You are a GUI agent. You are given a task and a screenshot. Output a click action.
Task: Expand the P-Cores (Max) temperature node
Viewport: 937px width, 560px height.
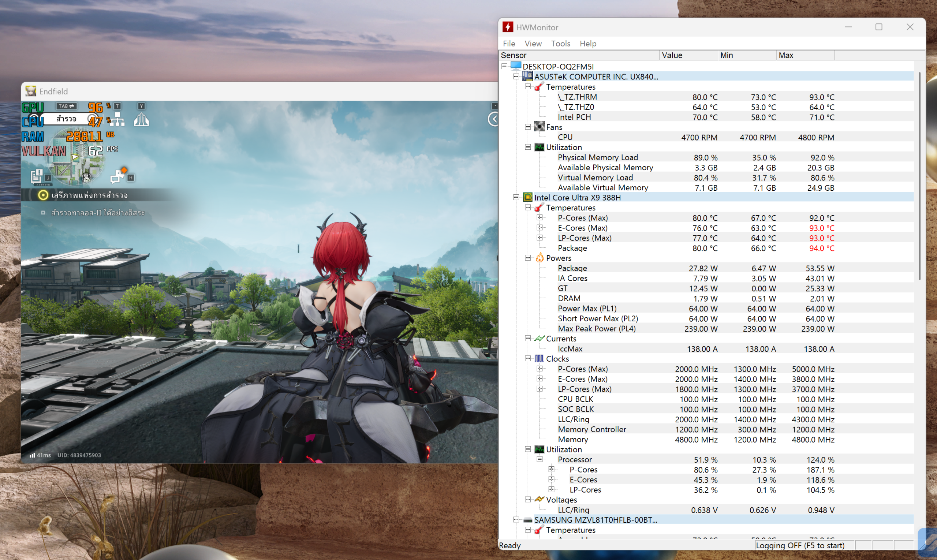pyautogui.click(x=540, y=218)
